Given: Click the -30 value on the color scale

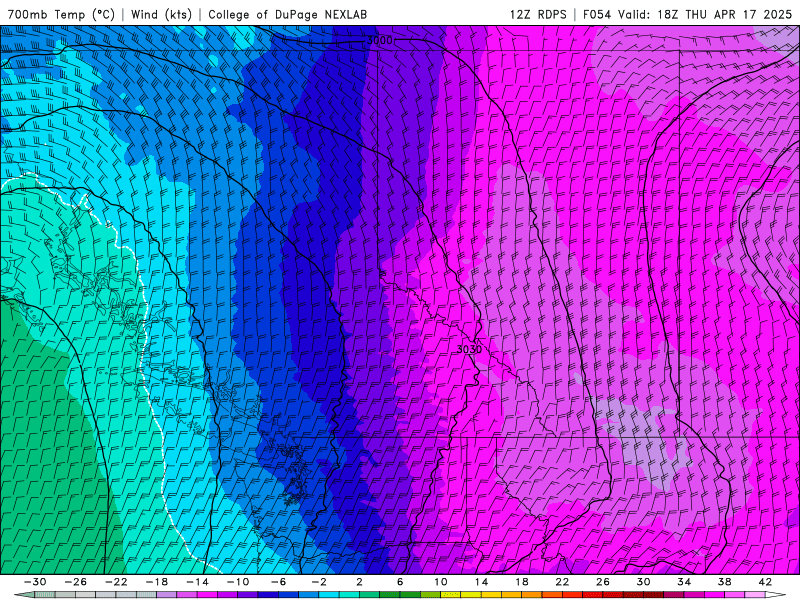Looking at the screenshot, I should 35,582.
